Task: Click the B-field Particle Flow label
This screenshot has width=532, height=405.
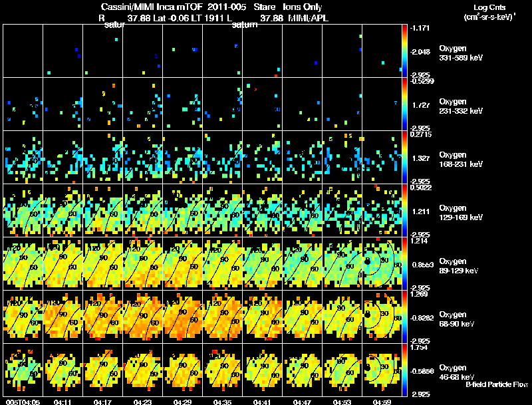Action: pyautogui.click(x=497, y=384)
